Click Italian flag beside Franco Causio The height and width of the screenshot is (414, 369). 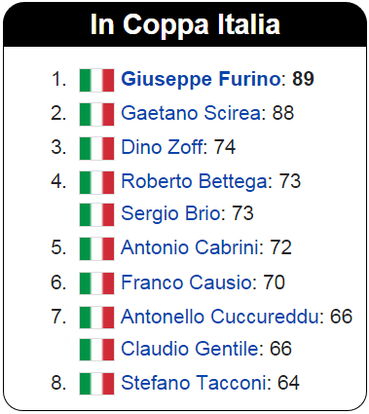tap(97, 283)
